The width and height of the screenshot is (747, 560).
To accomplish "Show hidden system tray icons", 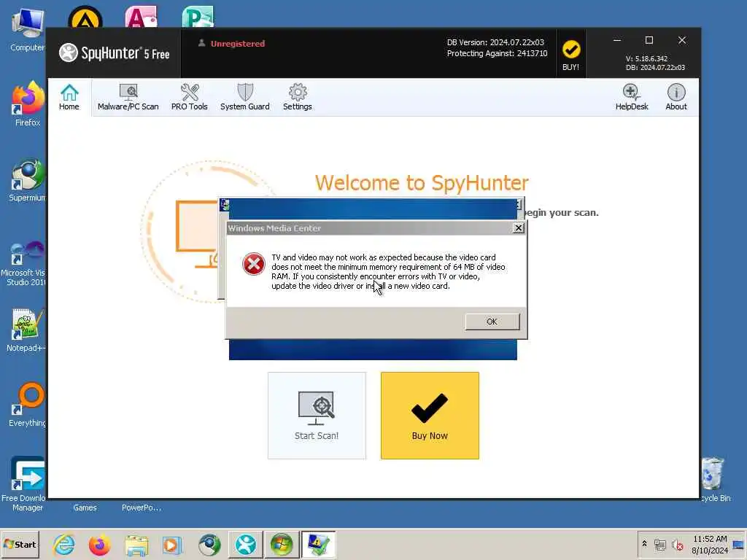I will point(645,544).
